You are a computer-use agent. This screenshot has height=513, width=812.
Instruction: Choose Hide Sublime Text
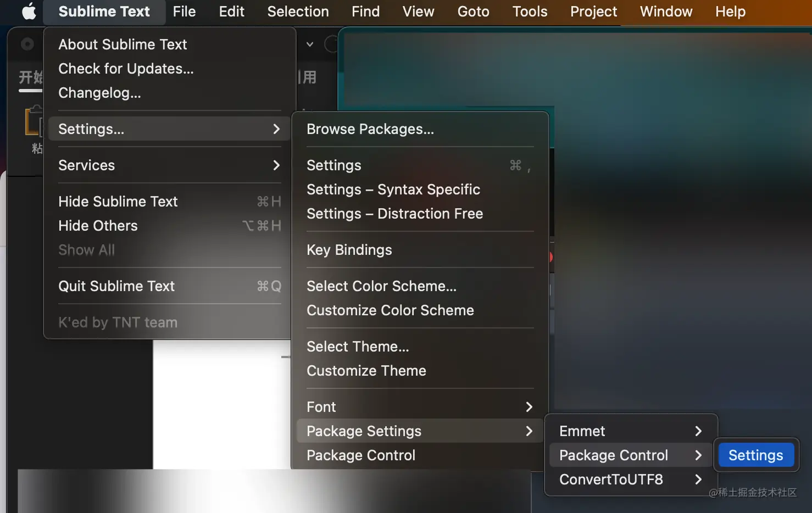(x=169, y=202)
